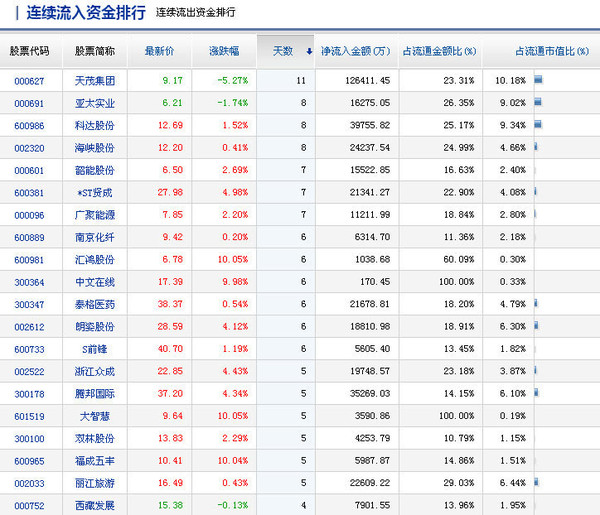Select the 60.09% ratio in the 汇鸿股份 row
The width and height of the screenshot is (600, 515).
pos(459,260)
